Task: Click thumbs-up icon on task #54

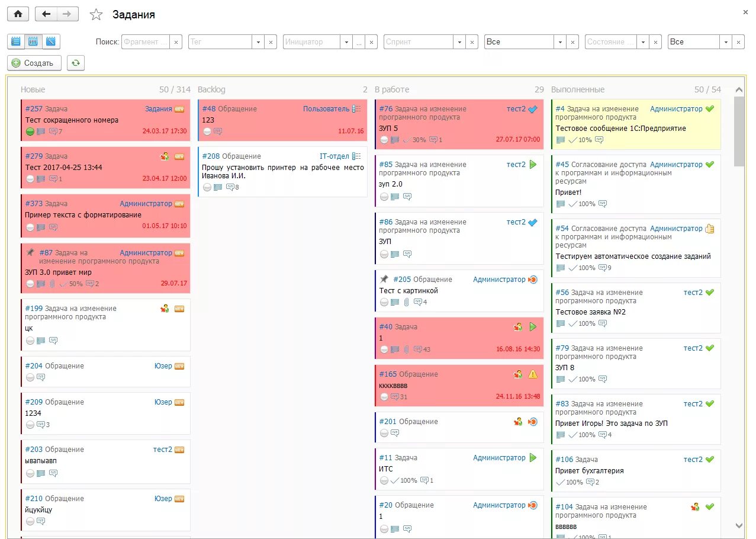Action: coord(710,229)
